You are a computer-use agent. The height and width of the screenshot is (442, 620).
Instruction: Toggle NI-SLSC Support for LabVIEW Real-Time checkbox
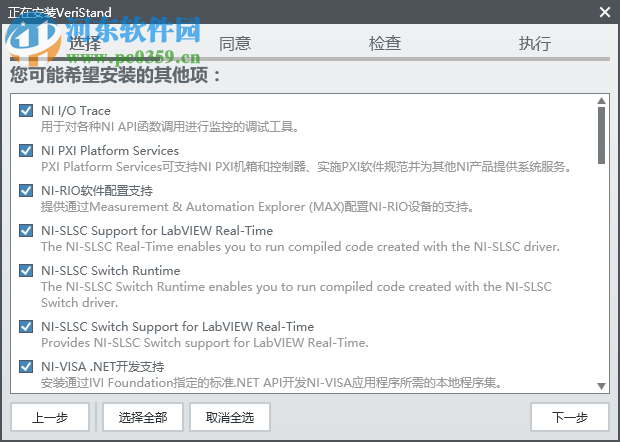(26, 230)
